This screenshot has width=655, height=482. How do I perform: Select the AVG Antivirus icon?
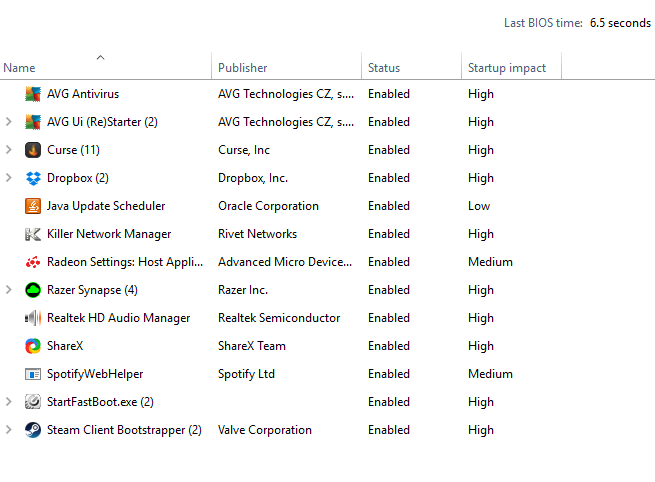click(x=33, y=94)
